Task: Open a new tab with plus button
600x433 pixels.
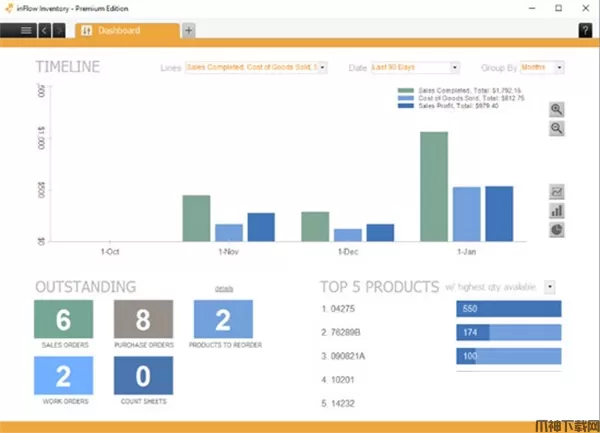Action: (188, 30)
